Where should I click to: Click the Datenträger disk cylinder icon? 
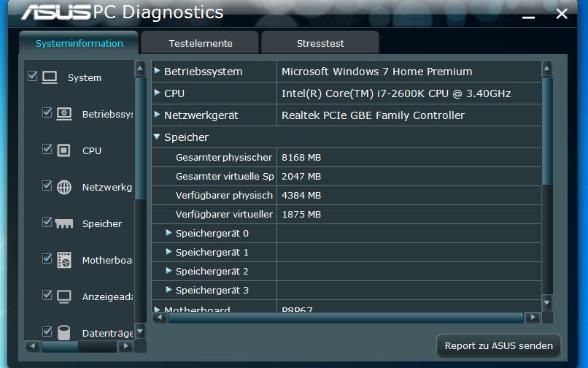(63, 333)
